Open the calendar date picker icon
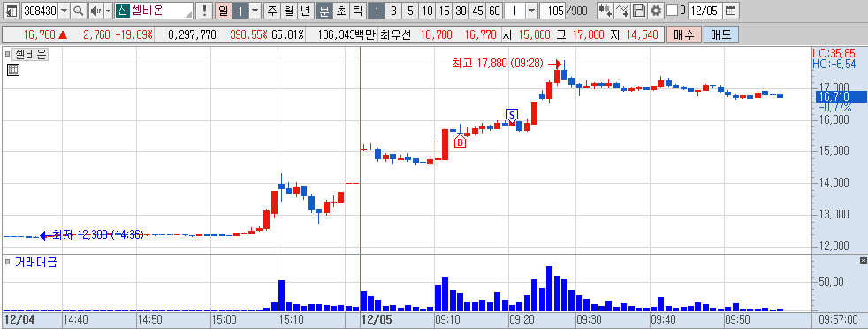This screenshot has height=329, width=868. pos(731,10)
